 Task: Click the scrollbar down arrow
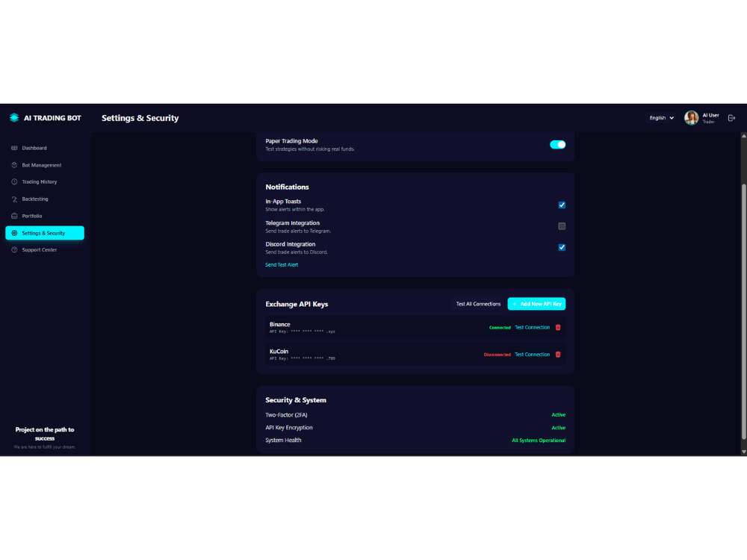pyautogui.click(x=744, y=452)
